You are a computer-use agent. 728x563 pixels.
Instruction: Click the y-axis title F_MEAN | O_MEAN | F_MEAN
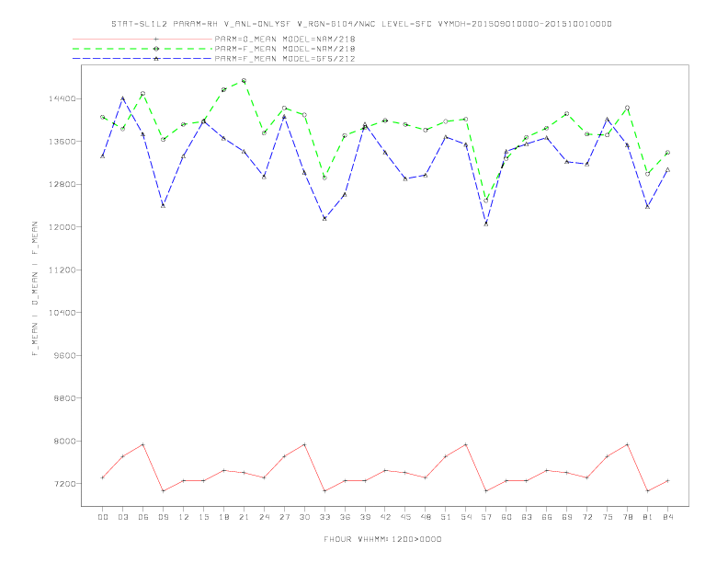[35, 289]
